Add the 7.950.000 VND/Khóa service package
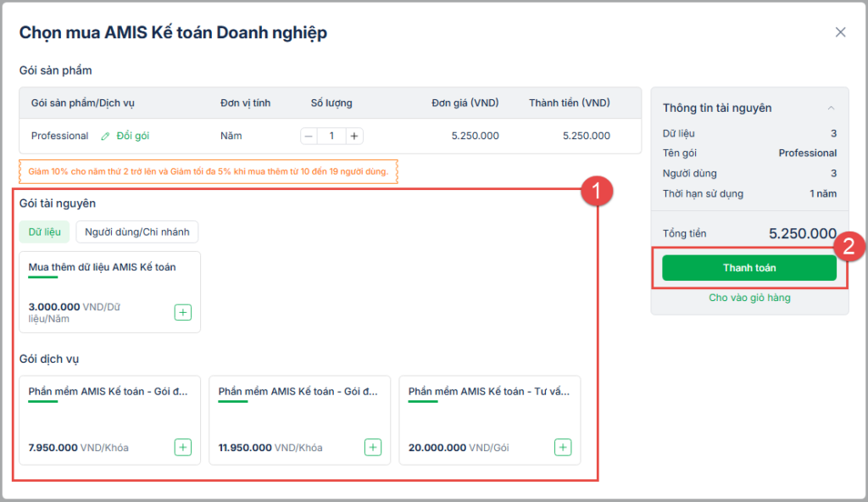868x502 pixels. point(183,447)
